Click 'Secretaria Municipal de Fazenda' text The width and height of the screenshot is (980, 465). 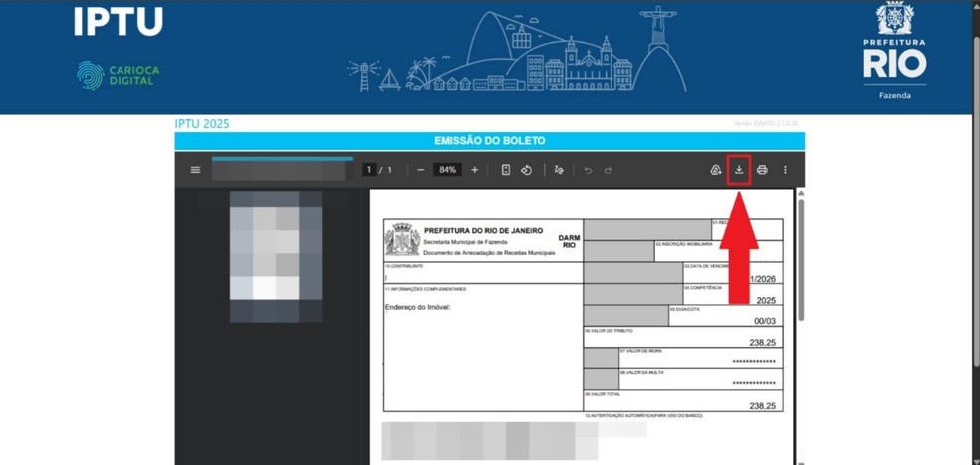coord(466,242)
